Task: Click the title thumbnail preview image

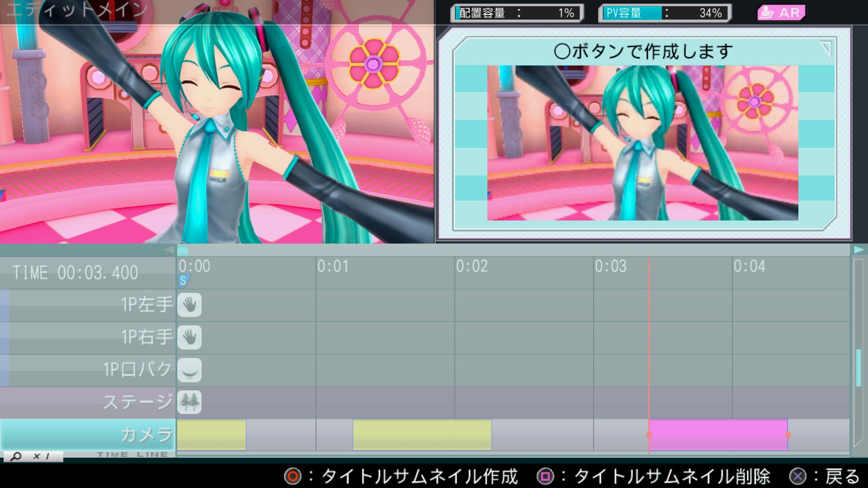Action: point(642,143)
